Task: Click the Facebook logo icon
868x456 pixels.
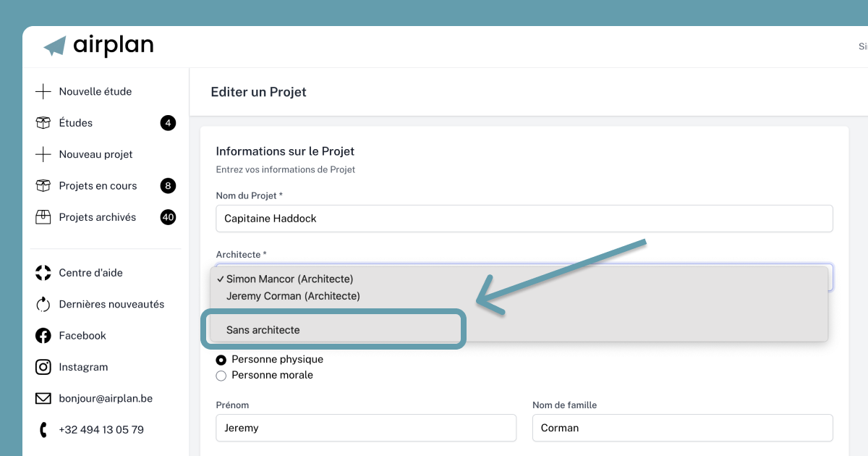Action: pos(43,336)
